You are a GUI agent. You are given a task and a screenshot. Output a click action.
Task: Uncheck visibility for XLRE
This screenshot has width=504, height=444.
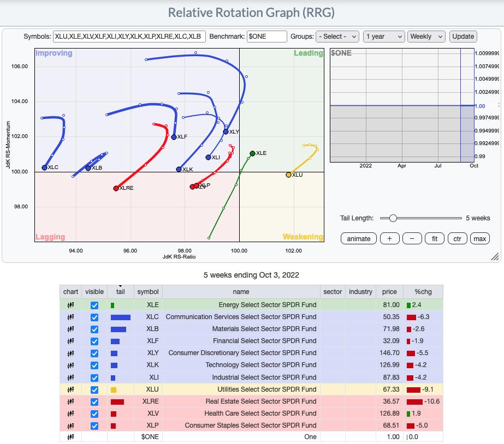pos(94,401)
